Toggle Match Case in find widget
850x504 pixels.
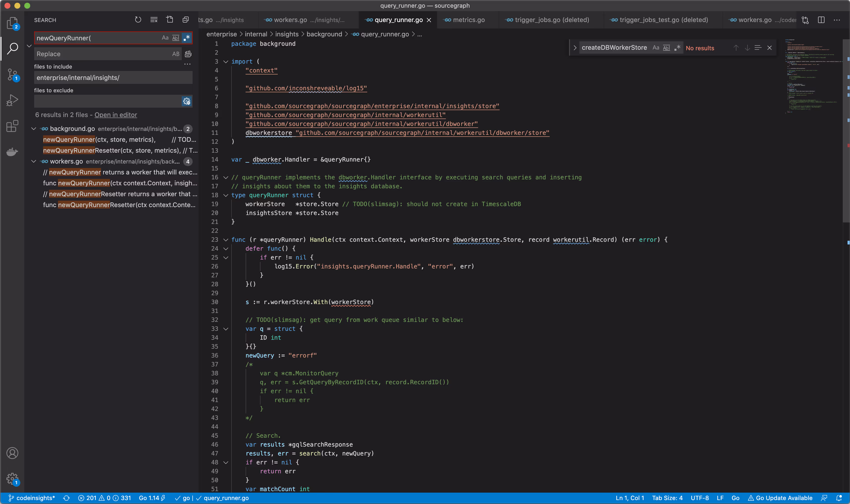pyautogui.click(x=656, y=48)
